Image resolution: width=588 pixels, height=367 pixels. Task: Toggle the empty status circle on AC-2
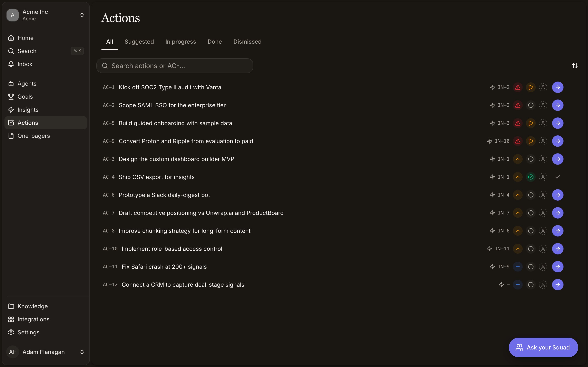(x=531, y=105)
